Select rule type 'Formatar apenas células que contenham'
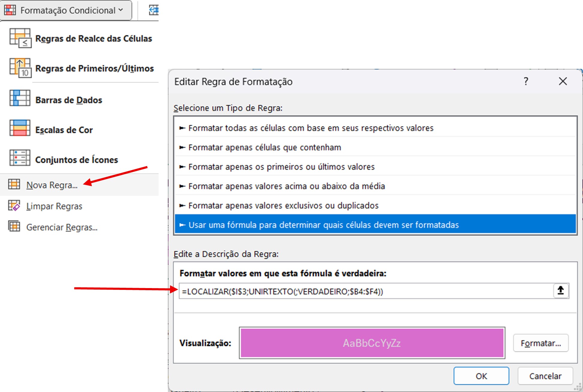Viewport: 583px width, 392px height. click(x=265, y=147)
